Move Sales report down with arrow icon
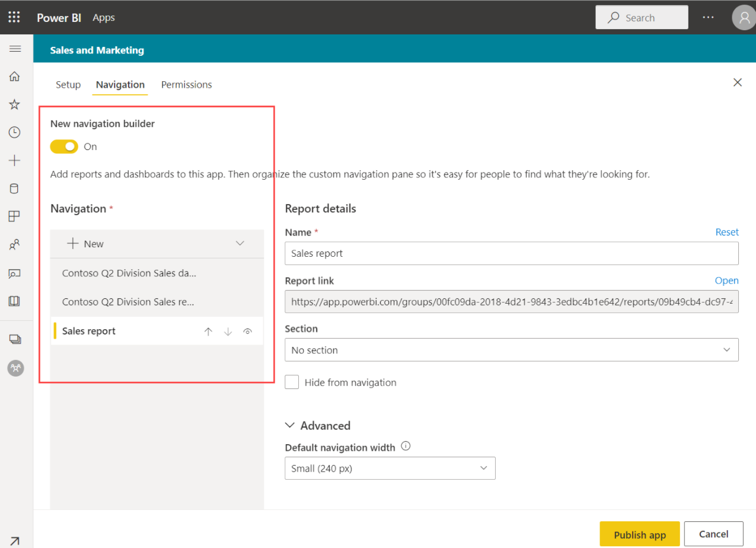756x548 pixels. pyautogui.click(x=228, y=332)
